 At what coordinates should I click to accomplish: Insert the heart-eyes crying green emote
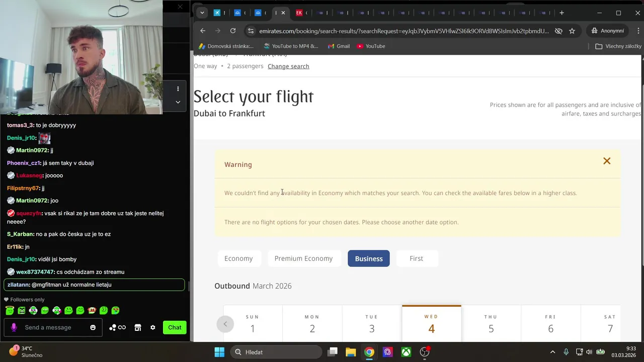(115, 311)
